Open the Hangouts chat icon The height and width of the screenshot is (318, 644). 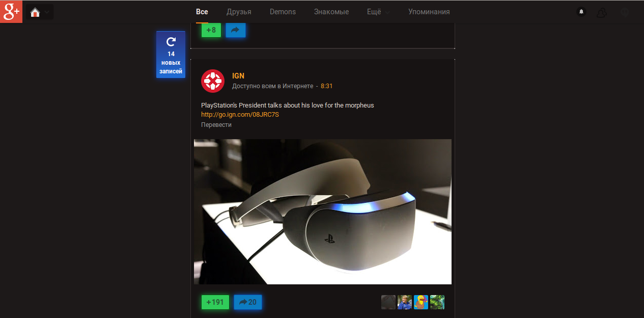pyautogui.click(x=625, y=12)
